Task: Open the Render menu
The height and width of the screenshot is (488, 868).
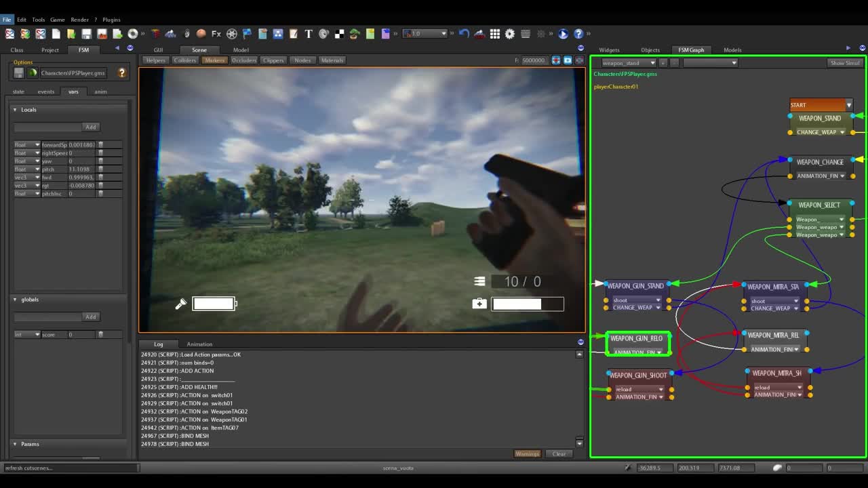Action: tap(79, 20)
